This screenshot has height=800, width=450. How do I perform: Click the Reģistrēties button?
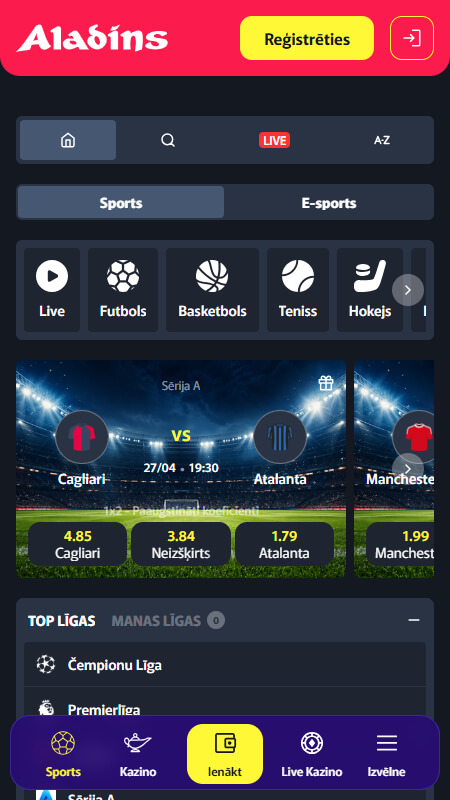point(307,38)
